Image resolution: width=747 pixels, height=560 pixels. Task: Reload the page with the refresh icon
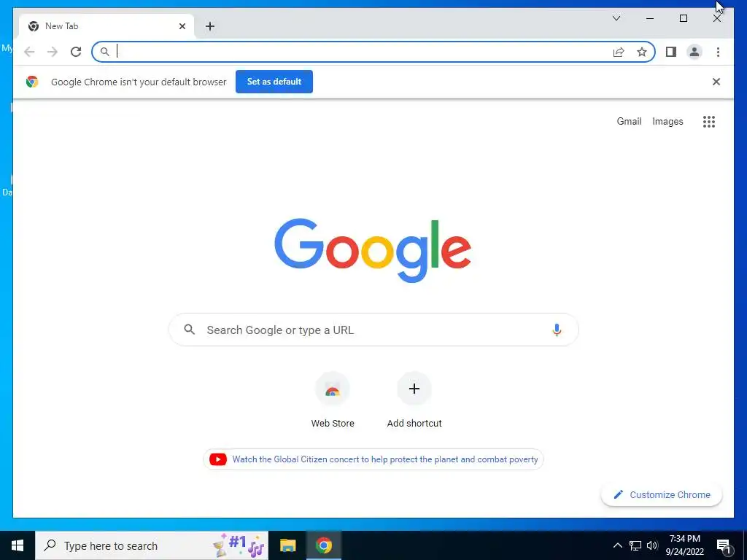pos(76,52)
